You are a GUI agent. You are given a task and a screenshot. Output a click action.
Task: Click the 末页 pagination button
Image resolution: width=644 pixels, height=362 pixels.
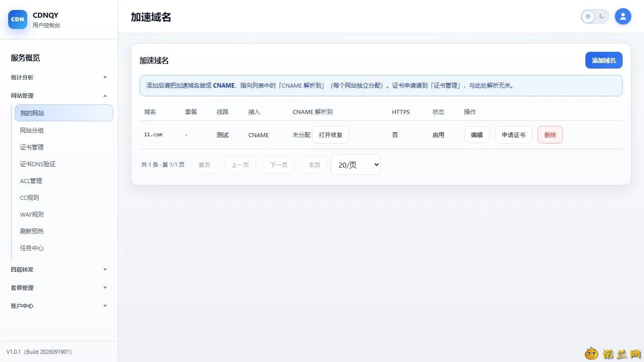314,165
